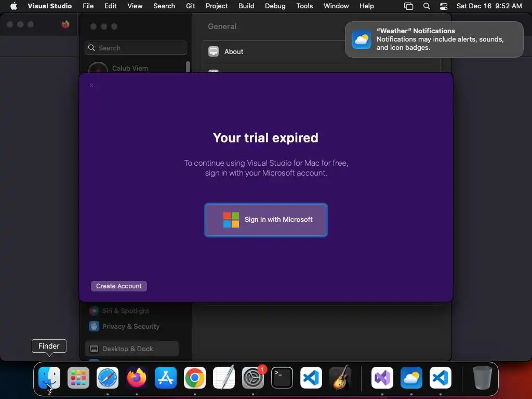Open Finder from the dock

[x=49, y=378]
